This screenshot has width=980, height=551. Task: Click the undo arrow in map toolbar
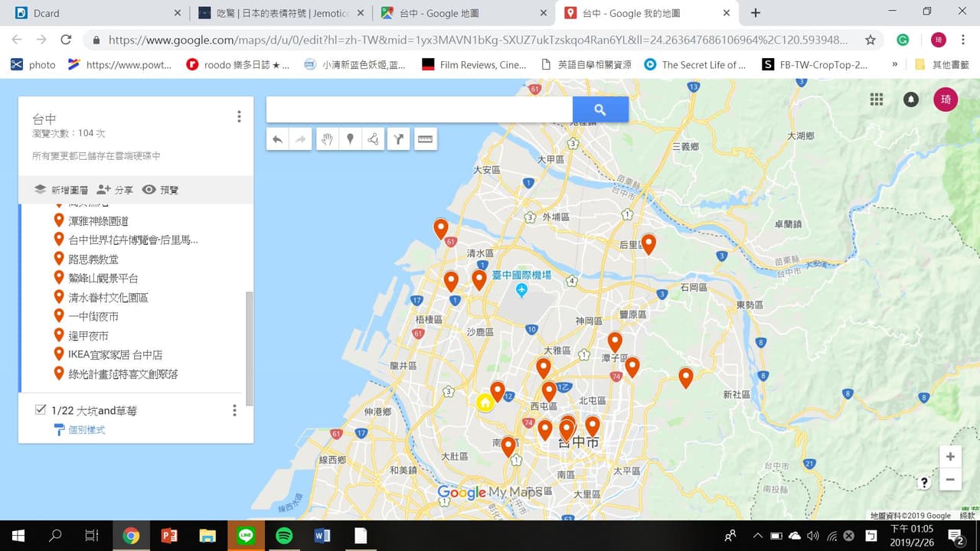pos(278,139)
